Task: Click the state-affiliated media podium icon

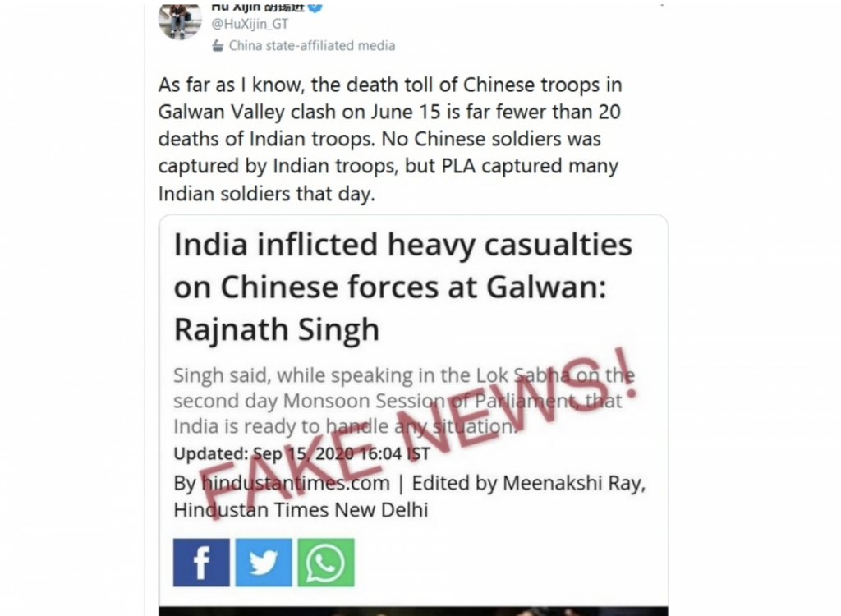Action: coord(217,46)
